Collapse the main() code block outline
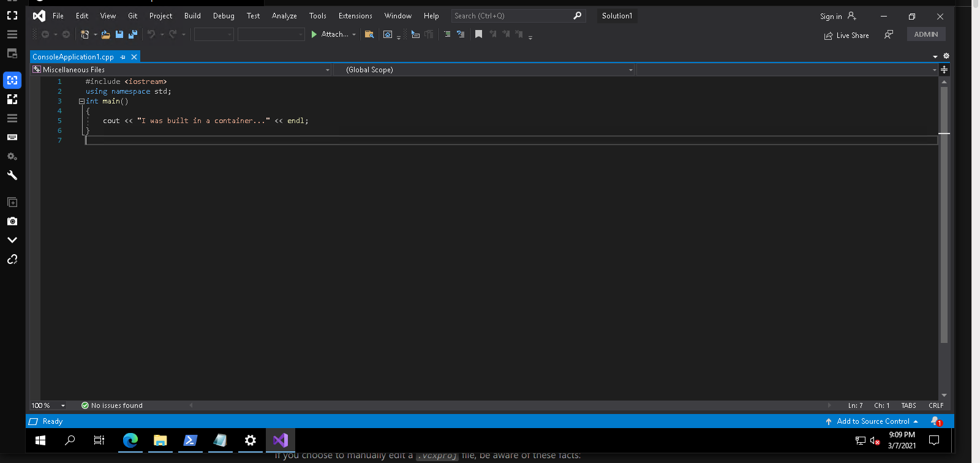Screen dimensions: 980x463 pos(81,102)
